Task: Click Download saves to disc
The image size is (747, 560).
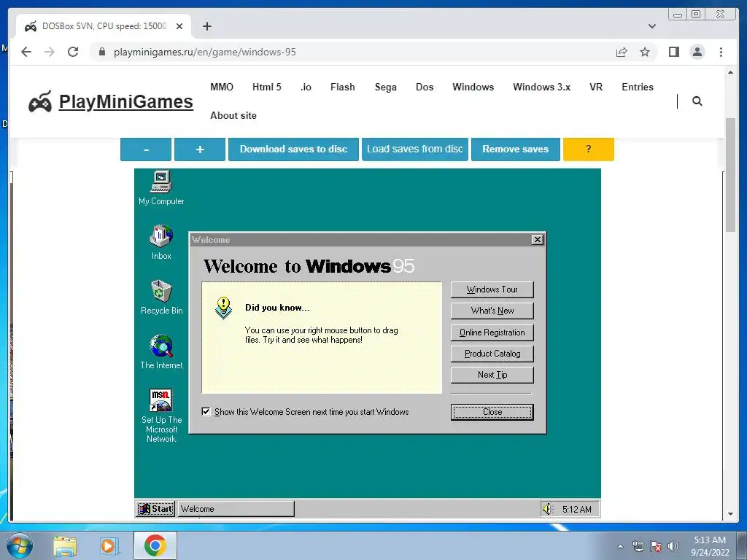Action: click(x=293, y=149)
